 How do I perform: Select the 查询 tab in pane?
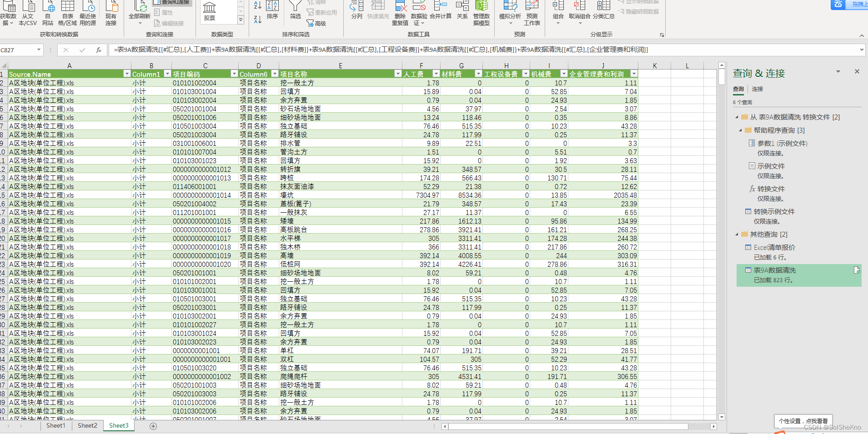[x=738, y=89]
